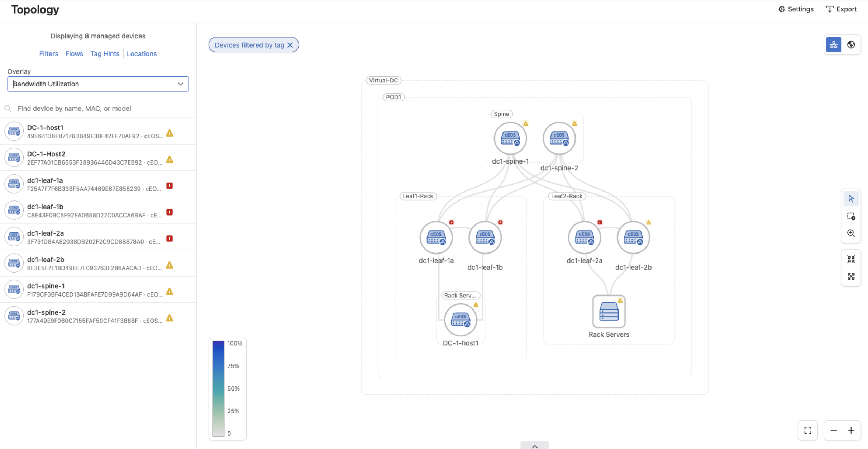Collapse the Spine container label
Viewport: 868px width, 449px height.
tap(501, 114)
